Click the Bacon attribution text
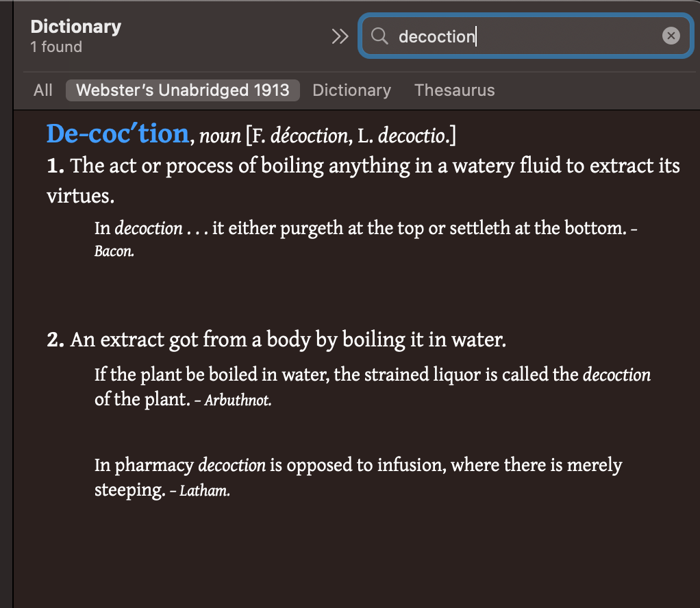This screenshot has height=608, width=700. pyautogui.click(x=114, y=251)
